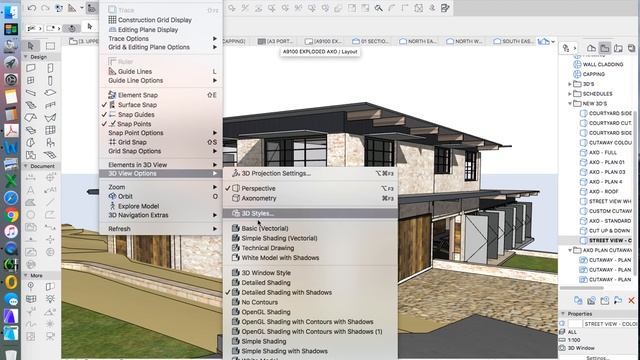Choose OpenGL Shading style

(310, 312)
